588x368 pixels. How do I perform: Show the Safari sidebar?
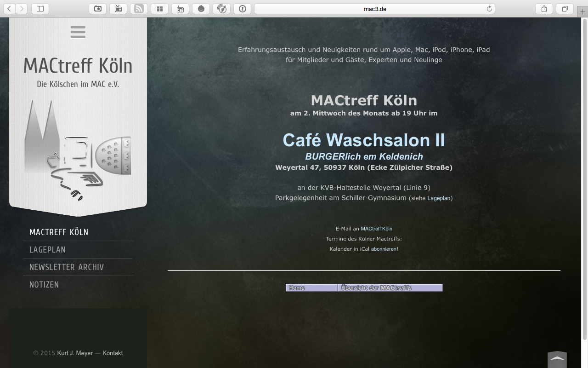click(40, 9)
